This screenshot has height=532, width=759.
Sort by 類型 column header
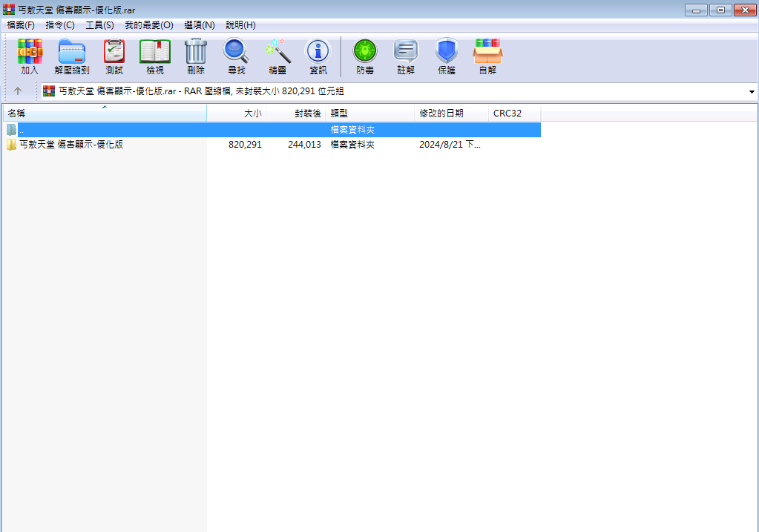(370, 114)
